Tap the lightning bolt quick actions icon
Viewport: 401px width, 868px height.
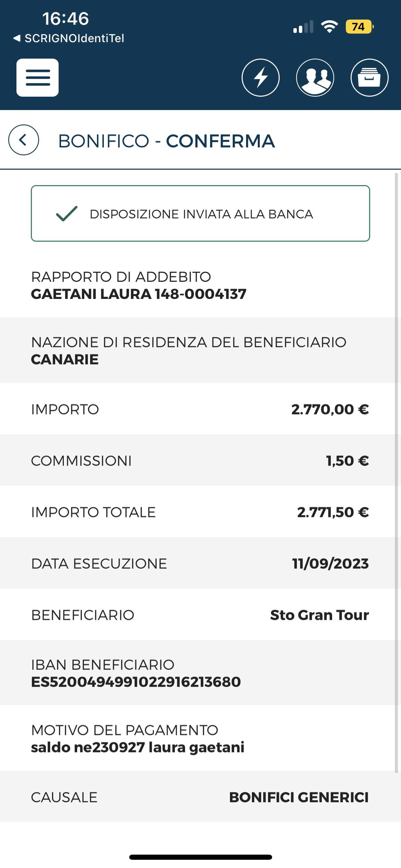(260, 77)
